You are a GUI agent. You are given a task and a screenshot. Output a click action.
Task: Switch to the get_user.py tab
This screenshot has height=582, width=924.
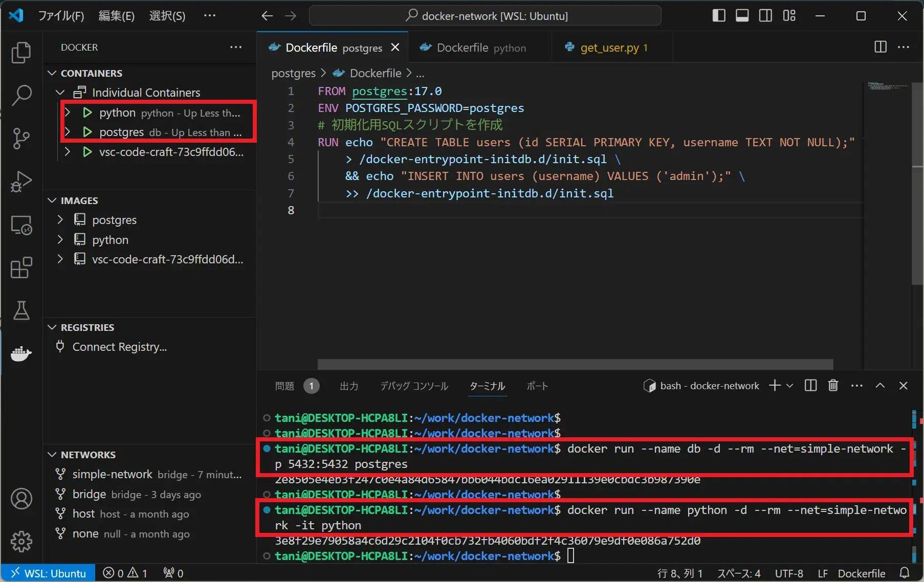point(609,48)
